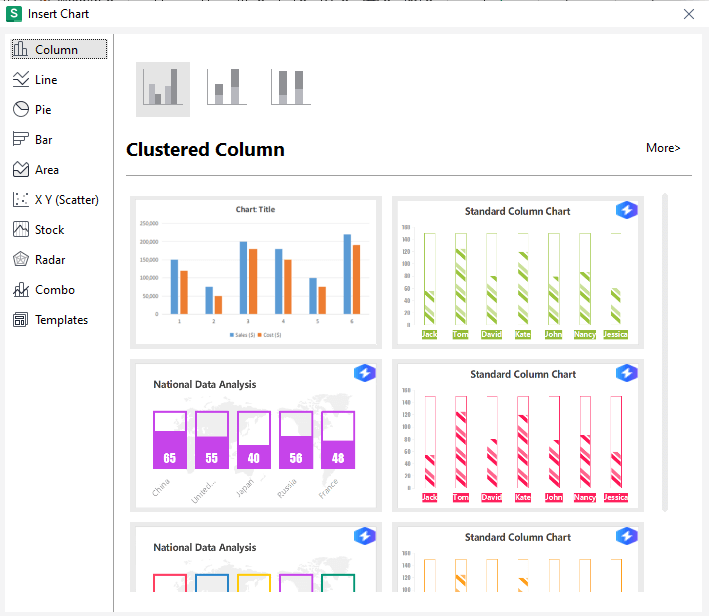The width and height of the screenshot is (709, 616).
Task: Click the WPS Spreadsheets logo icon
Action: (14, 14)
